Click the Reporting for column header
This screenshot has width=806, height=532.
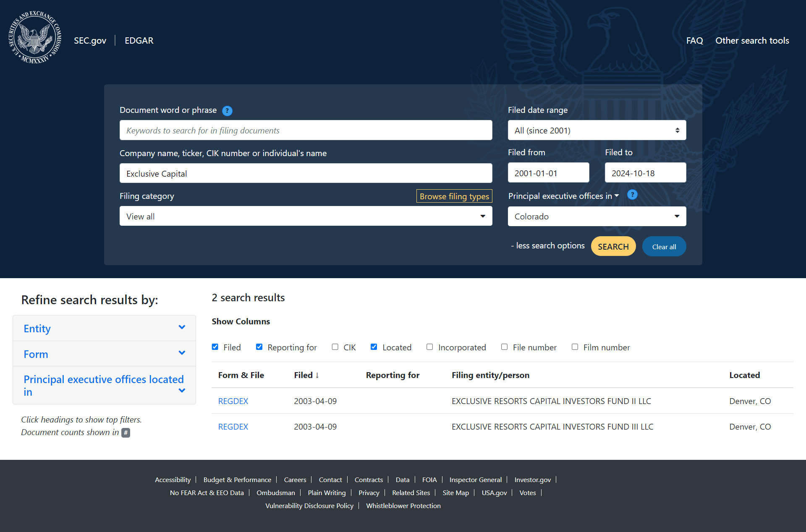(x=393, y=375)
